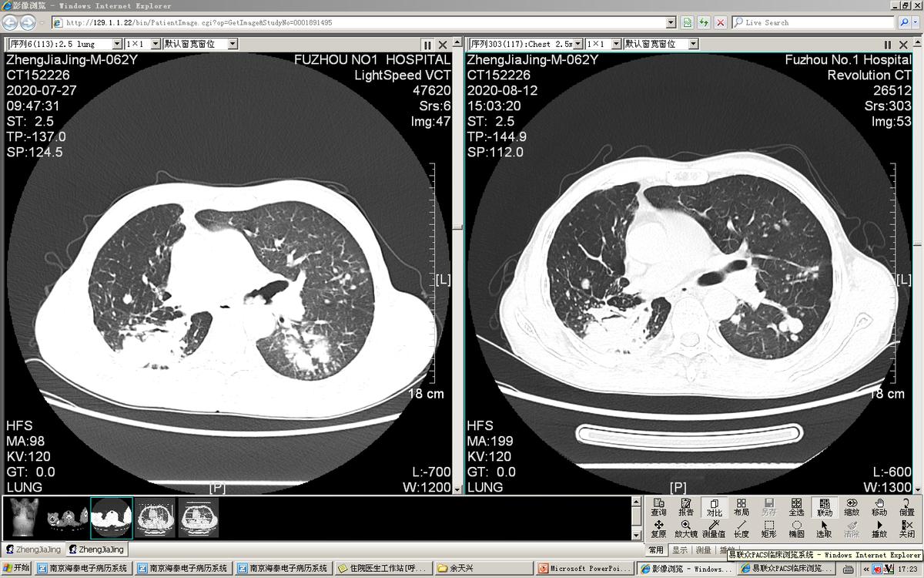Click the greyed 清除 (clear) icon
Viewport: 924px width, 578px height.
[852, 529]
